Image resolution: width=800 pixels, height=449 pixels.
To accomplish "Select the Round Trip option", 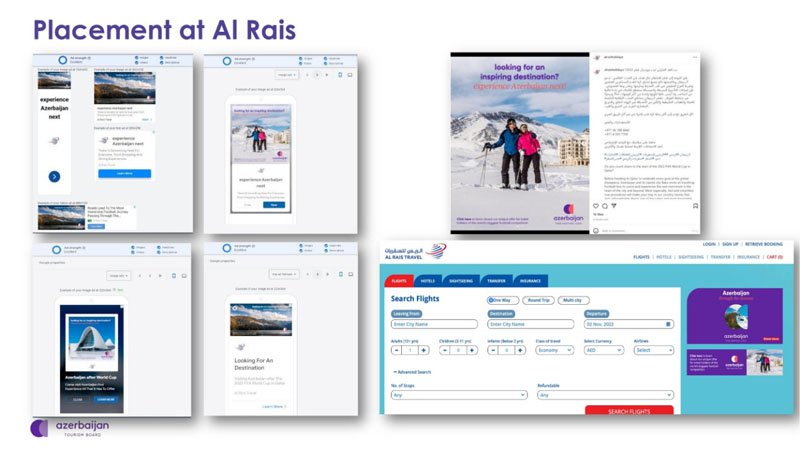I will pos(539,299).
